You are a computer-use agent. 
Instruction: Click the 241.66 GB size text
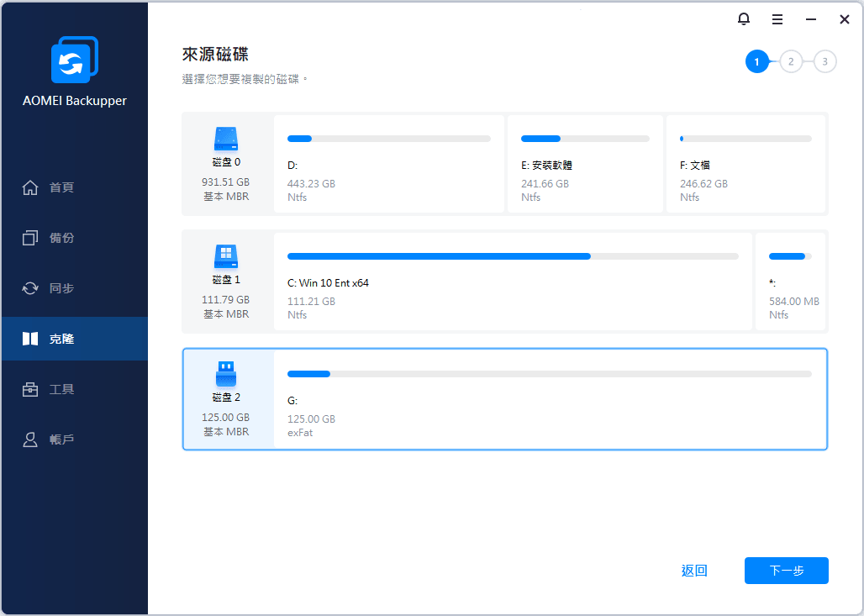pos(545,183)
